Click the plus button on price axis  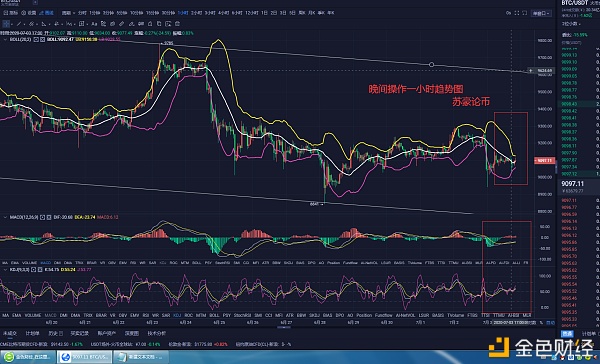click(x=531, y=71)
